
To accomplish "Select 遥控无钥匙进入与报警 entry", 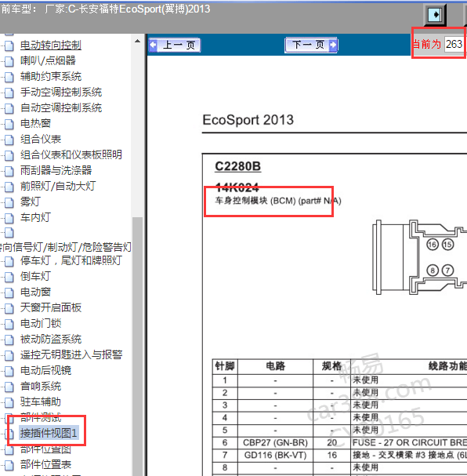I will (71, 354).
